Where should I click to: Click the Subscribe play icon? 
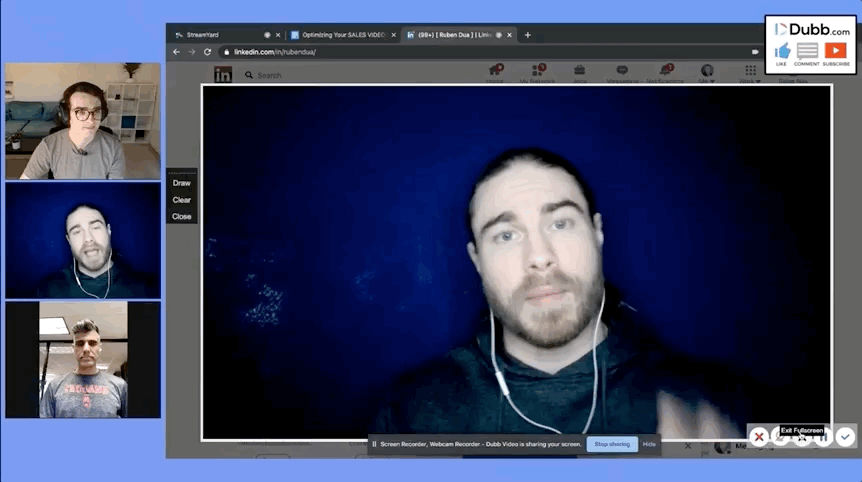(836, 51)
